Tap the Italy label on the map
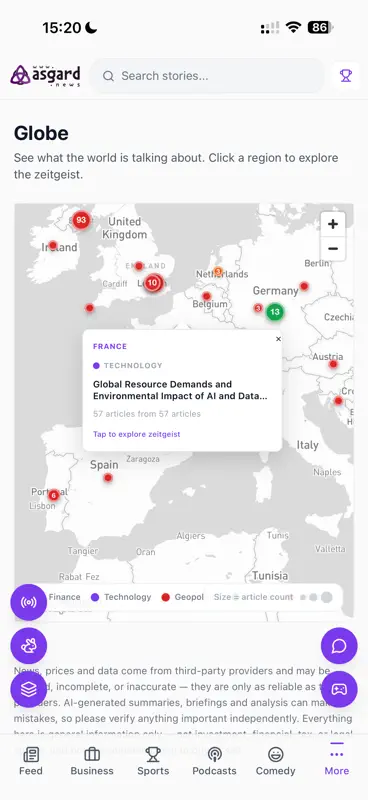The image size is (368, 800). tap(307, 445)
